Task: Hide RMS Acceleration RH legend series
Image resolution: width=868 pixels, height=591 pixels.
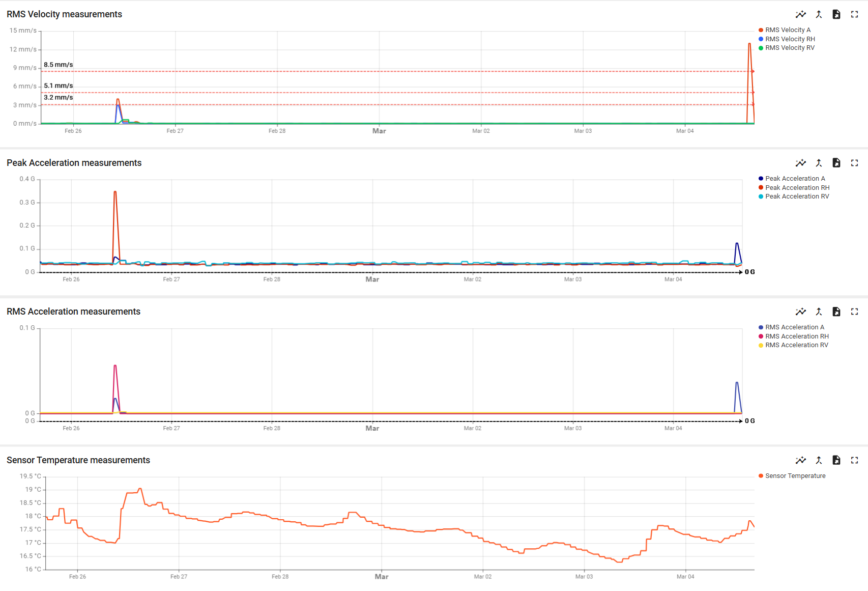Action: click(797, 336)
